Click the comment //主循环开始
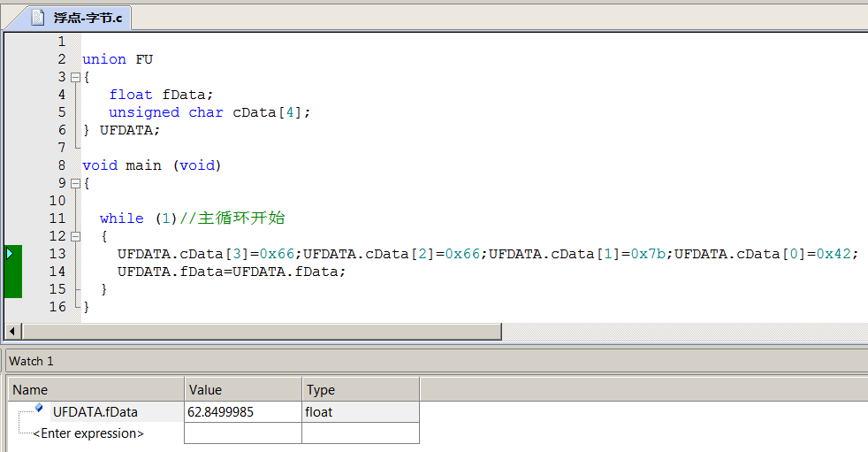 232,218
